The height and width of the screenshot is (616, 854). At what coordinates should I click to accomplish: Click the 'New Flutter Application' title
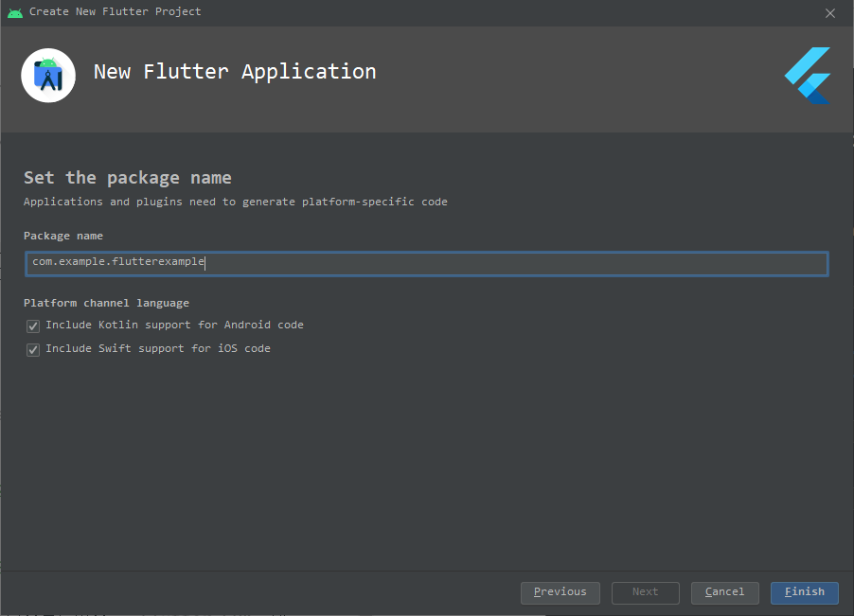(x=235, y=71)
